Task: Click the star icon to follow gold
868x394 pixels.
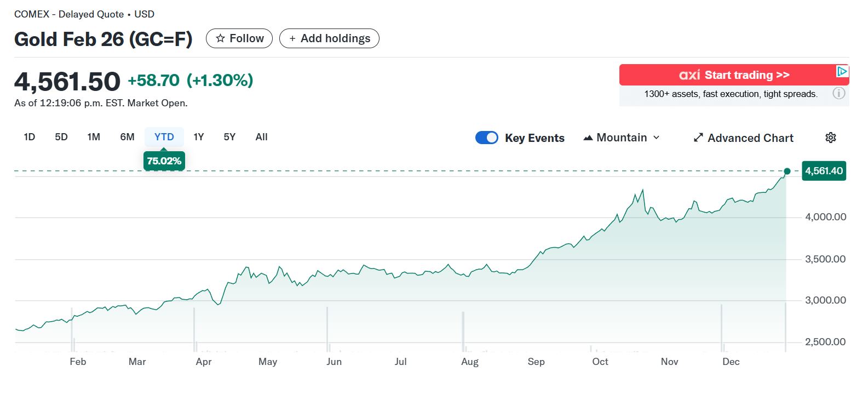Action: [220, 38]
